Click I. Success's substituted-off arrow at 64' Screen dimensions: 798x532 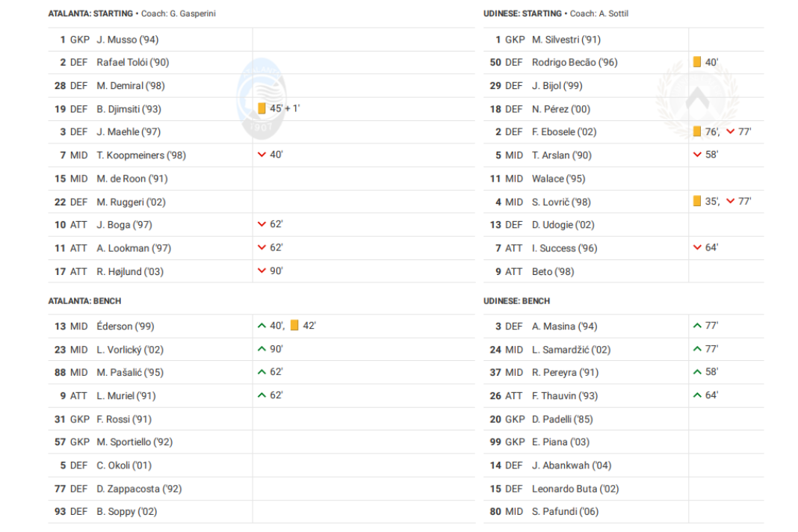[697, 247]
